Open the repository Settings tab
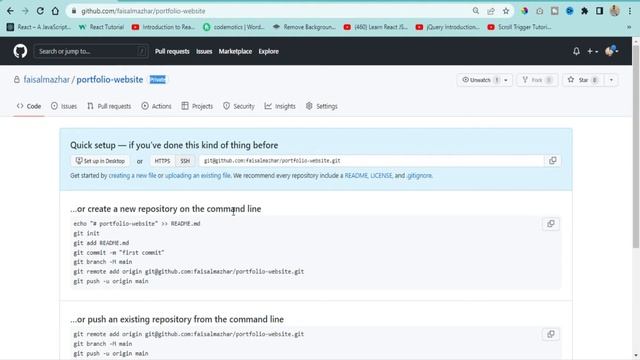 (322, 106)
